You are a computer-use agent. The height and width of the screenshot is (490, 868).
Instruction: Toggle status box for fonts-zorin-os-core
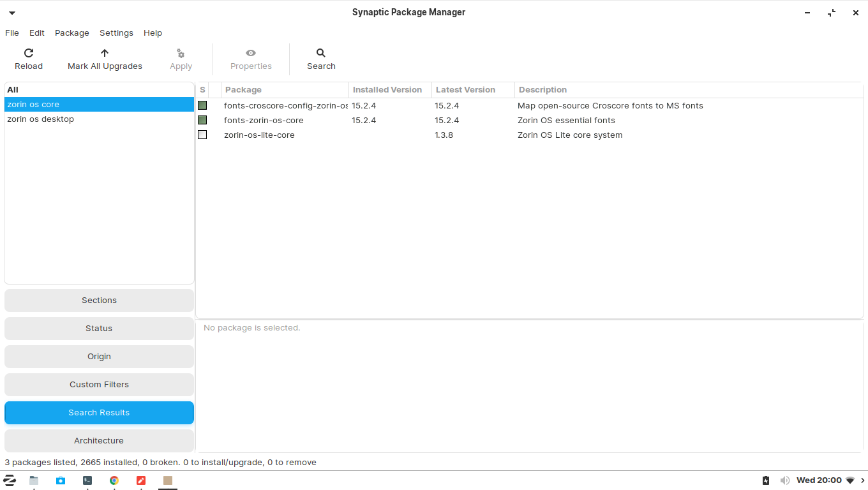[x=202, y=120]
